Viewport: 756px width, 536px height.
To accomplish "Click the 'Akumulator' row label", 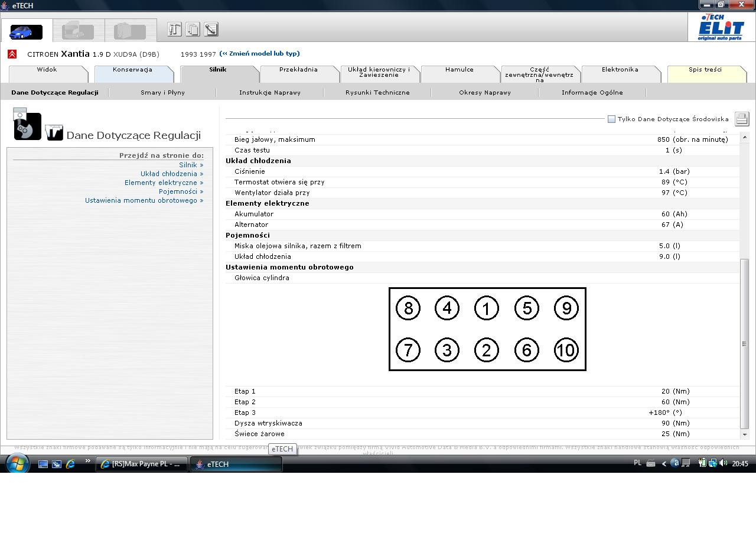I will (254, 214).
